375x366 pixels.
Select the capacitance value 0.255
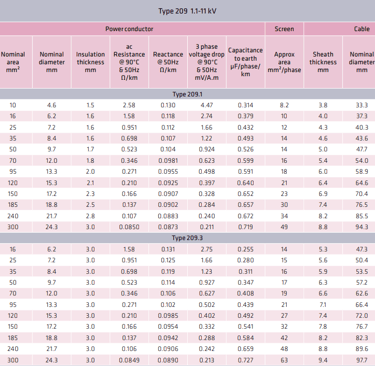click(x=245, y=249)
